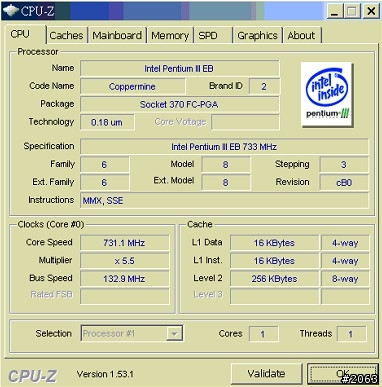Open the Graphics tab
The image size is (382, 387).
coord(257,35)
